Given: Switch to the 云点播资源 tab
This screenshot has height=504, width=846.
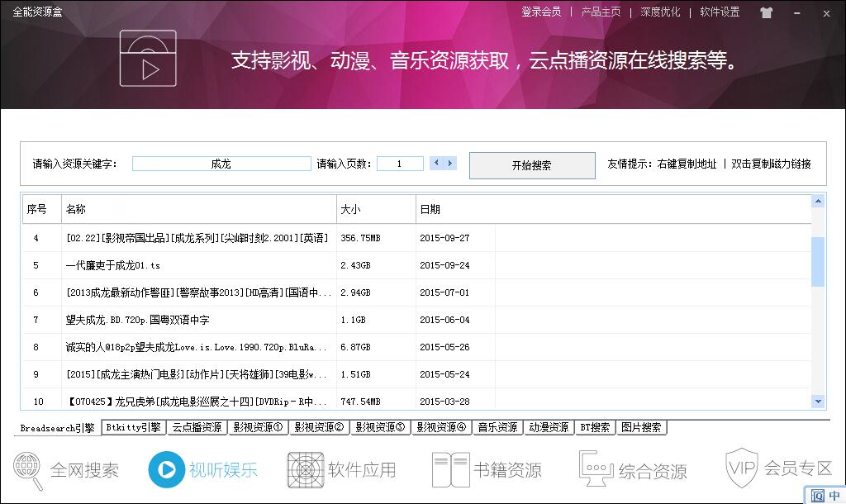Looking at the screenshot, I should (197, 427).
